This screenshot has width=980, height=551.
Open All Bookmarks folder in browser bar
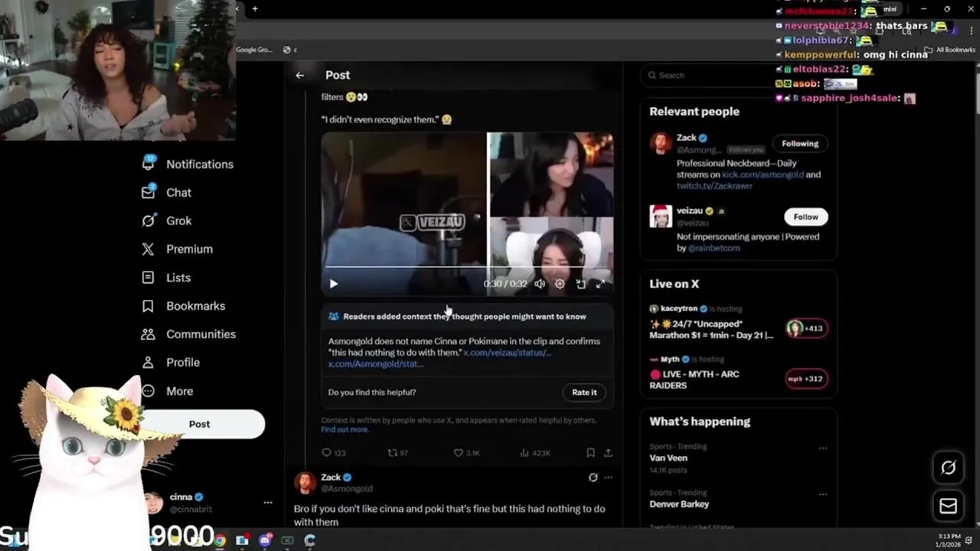950,50
